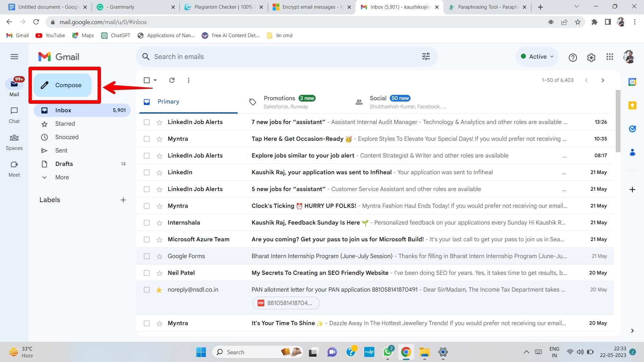Show advanced search options icon

426,56
